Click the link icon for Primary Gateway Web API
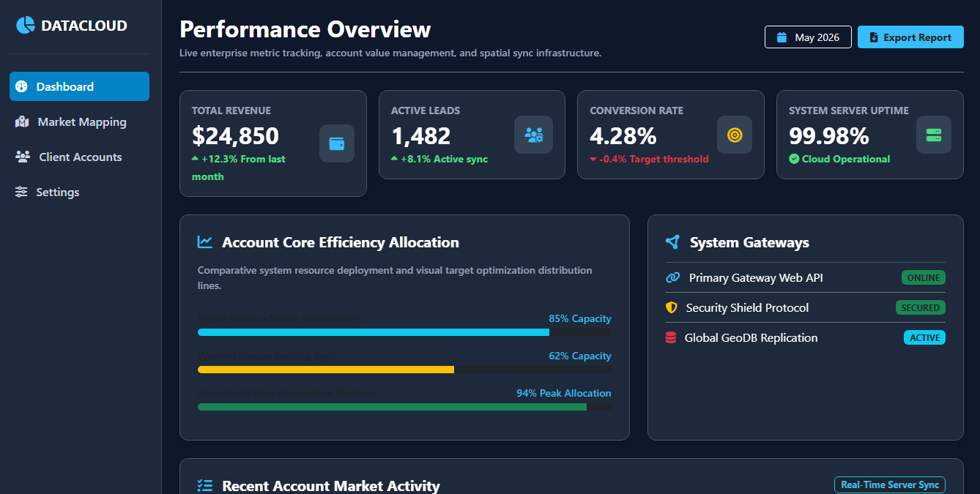The image size is (980, 494). point(672,277)
